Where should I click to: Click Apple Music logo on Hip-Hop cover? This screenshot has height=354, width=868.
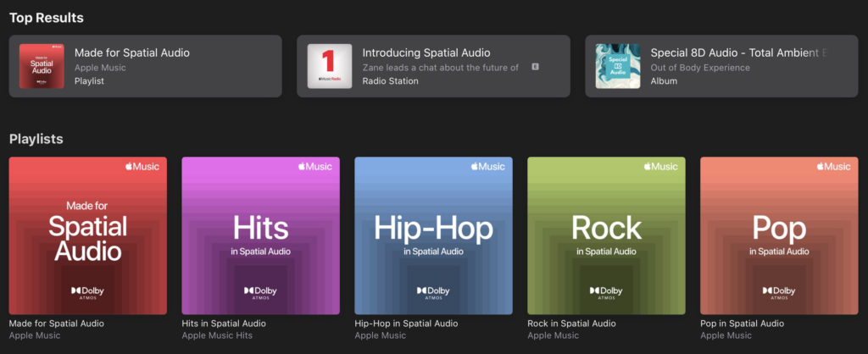[x=487, y=166]
